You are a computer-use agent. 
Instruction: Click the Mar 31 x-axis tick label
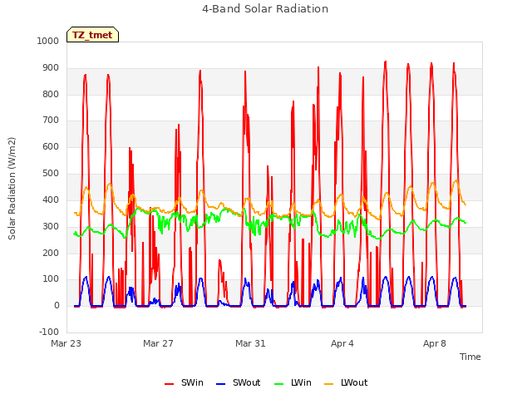point(250,343)
